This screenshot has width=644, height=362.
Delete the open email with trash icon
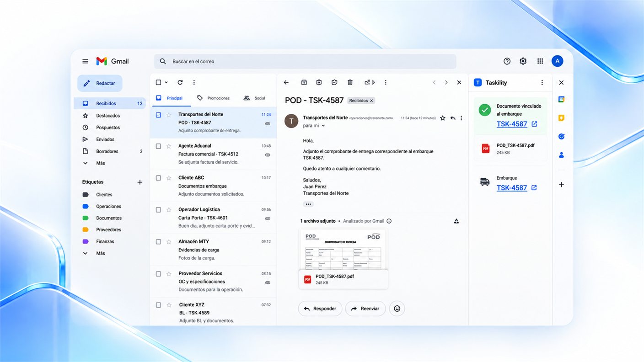click(350, 82)
